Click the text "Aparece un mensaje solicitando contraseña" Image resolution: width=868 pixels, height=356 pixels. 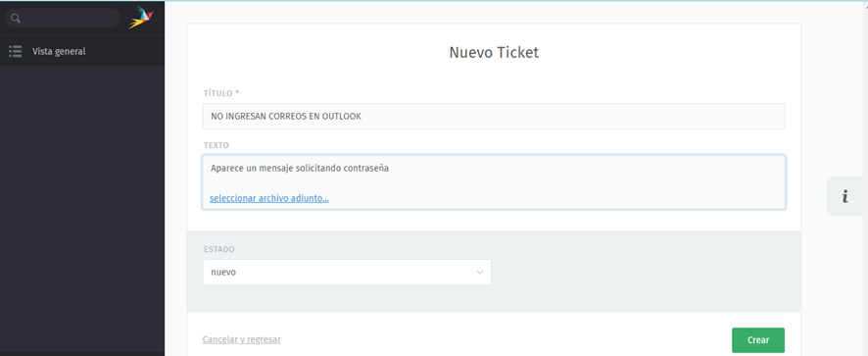coord(300,168)
